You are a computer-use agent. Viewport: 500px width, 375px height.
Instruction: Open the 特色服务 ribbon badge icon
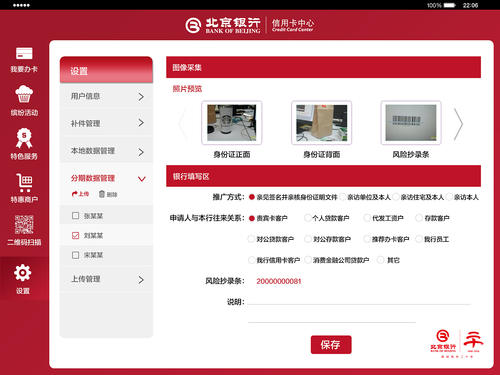point(24,138)
